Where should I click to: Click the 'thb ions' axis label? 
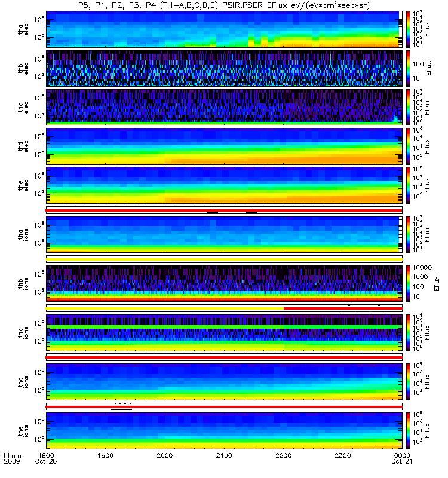[x=23, y=283]
